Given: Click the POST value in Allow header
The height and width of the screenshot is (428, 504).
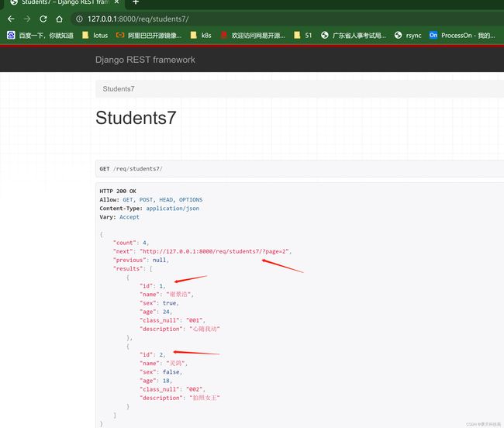Looking at the screenshot, I should click(146, 200).
